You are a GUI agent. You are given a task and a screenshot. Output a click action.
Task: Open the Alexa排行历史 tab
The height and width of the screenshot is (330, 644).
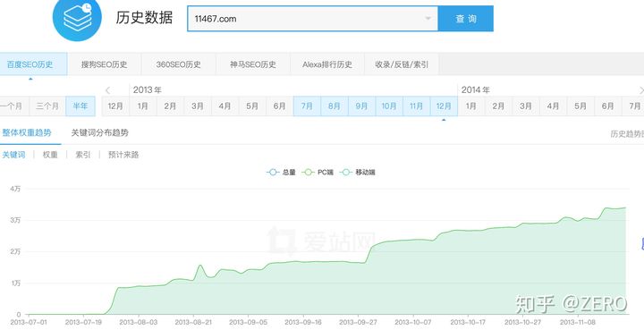(x=327, y=64)
